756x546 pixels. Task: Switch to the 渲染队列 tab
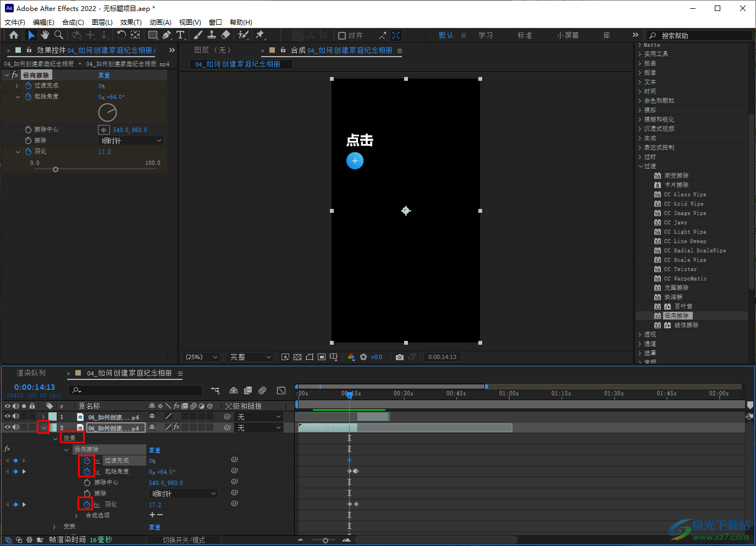point(31,373)
